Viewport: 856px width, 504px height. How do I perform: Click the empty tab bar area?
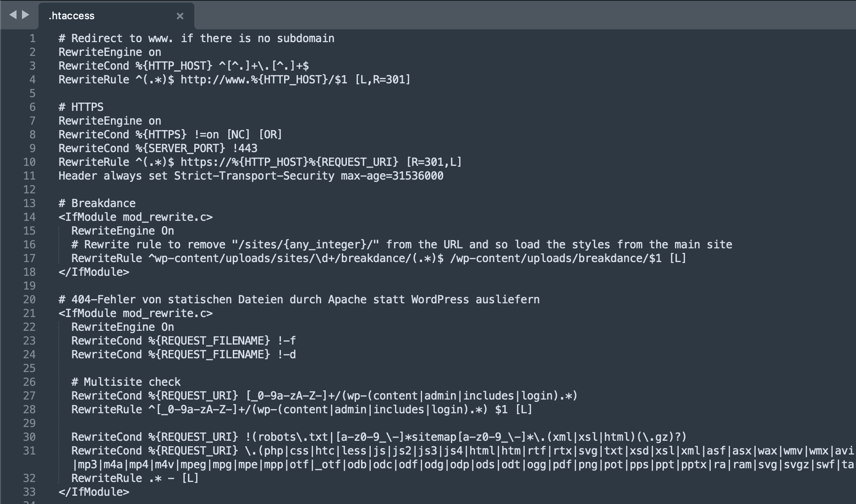point(525,15)
